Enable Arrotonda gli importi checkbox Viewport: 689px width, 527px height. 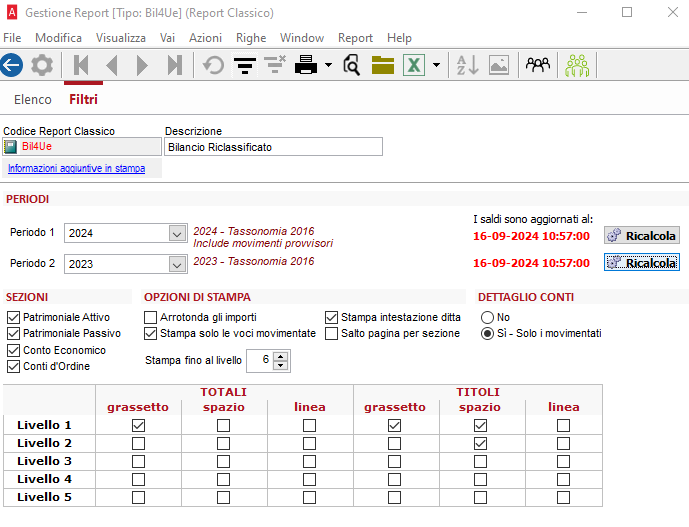[150, 317]
